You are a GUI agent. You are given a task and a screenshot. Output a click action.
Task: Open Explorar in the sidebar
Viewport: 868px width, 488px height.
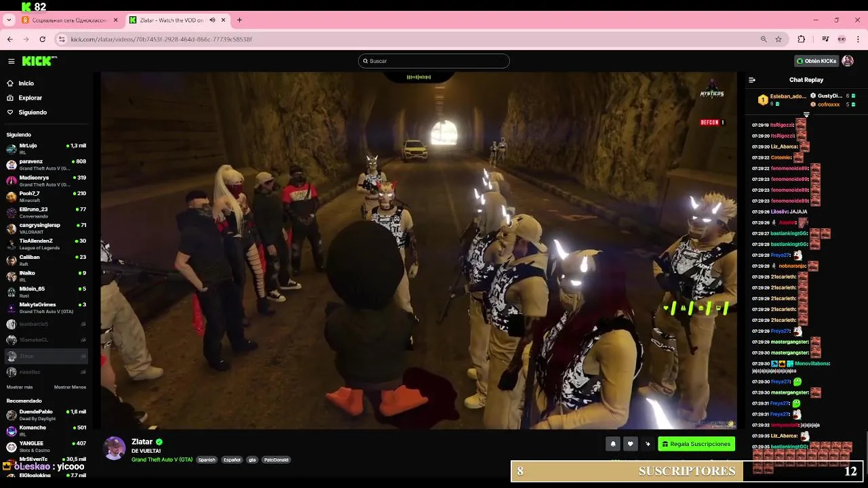pos(30,98)
